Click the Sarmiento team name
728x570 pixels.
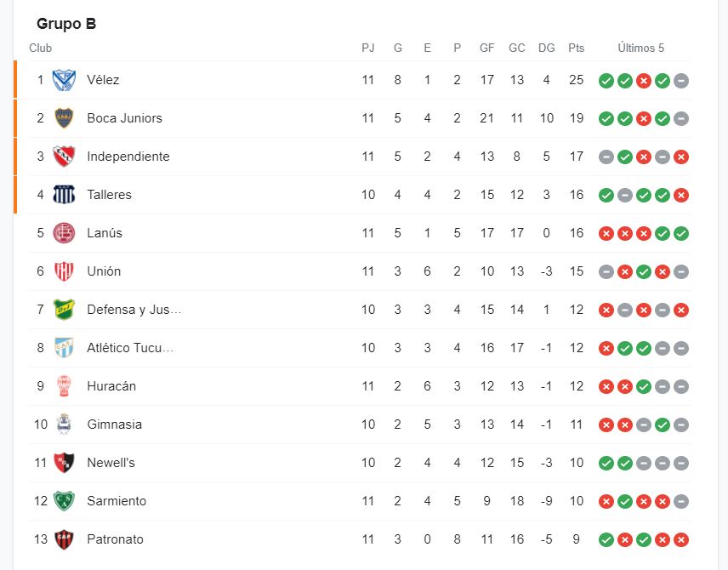pyautogui.click(x=117, y=501)
